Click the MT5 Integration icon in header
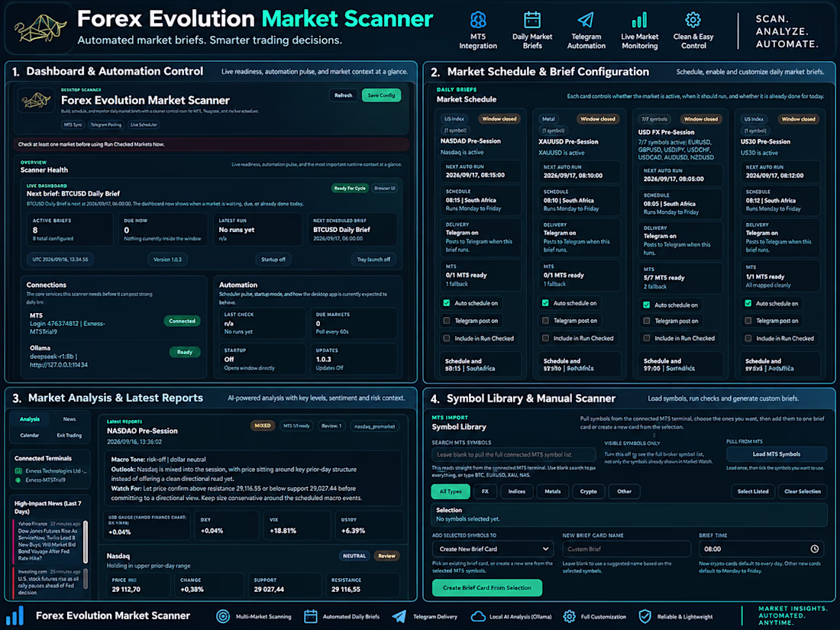 pos(478,20)
